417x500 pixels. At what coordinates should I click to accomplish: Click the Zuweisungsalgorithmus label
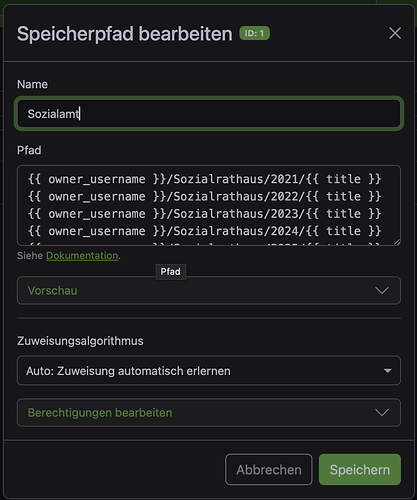pos(80,341)
